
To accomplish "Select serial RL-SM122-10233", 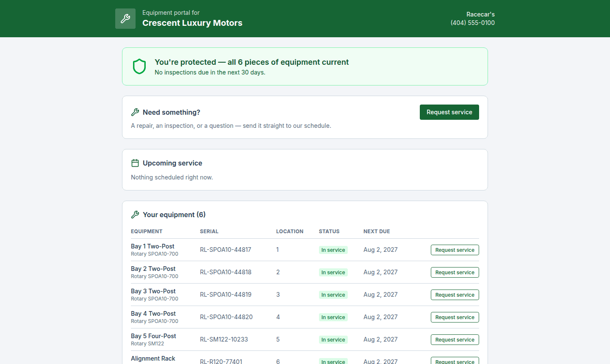I will [x=224, y=339].
